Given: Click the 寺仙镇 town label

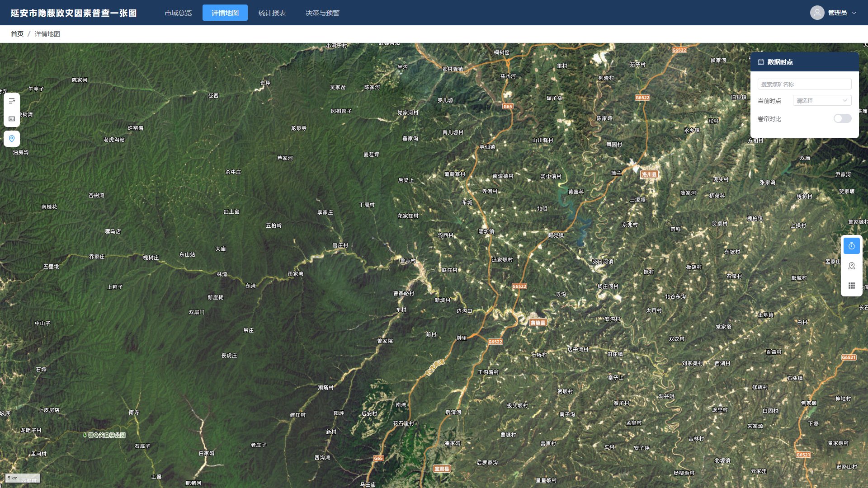Looking at the screenshot, I should tap(487, 147).
